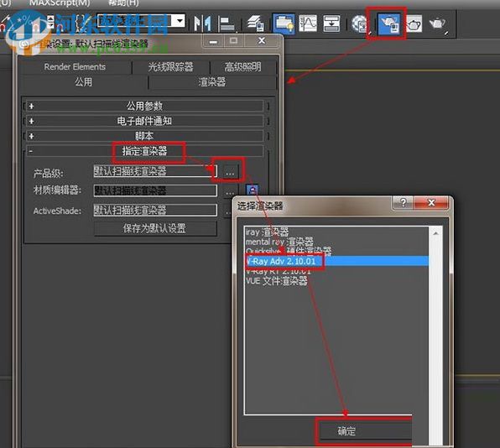Expand the 公用参数 rollout
500x448 pixels.
tap(144, 106)
